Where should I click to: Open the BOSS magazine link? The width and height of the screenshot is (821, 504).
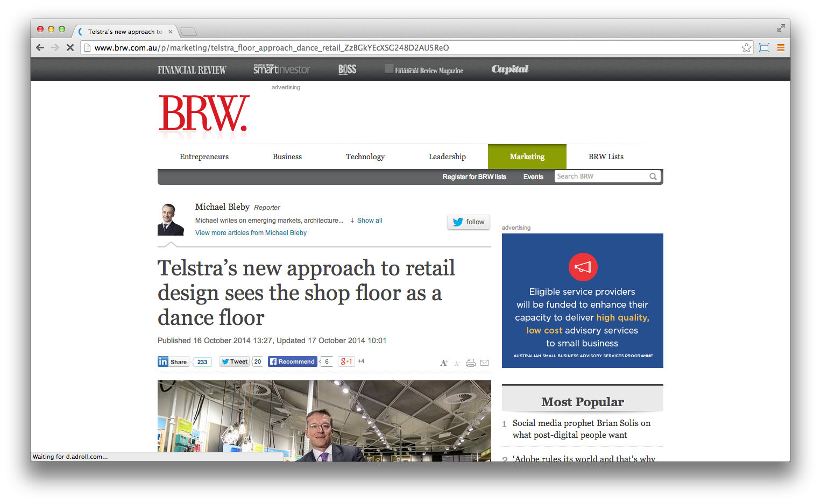click(x=347, y=69)
